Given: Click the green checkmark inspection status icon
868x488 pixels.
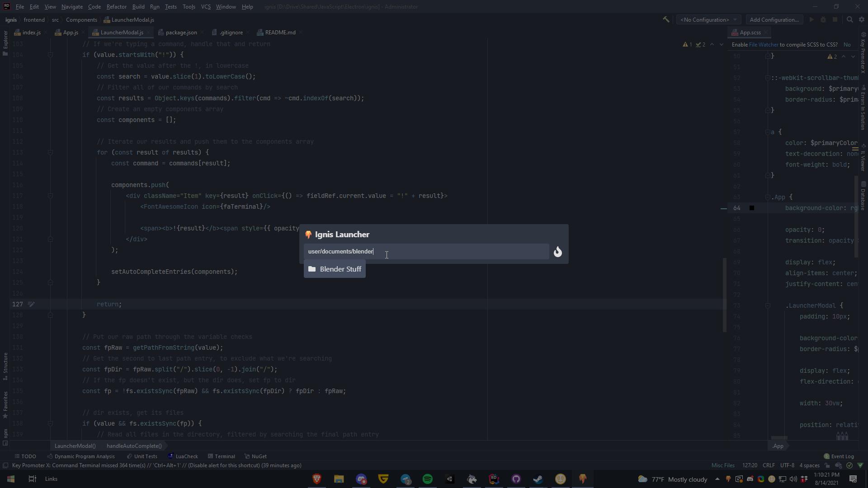Looking at the screenshot, I should click(x=849, y=465).
